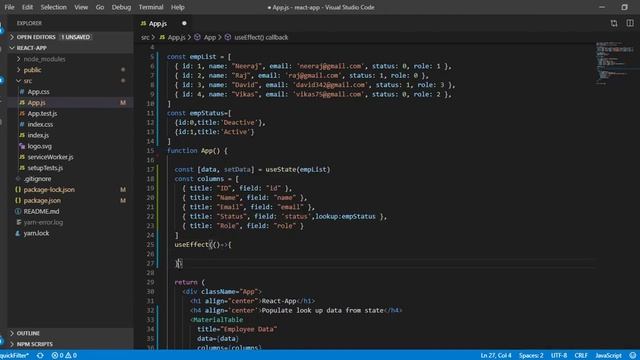This screenshot has width=640, height=360.
Task: Click the hash icon beside App.css
Action: pos(22,91)
